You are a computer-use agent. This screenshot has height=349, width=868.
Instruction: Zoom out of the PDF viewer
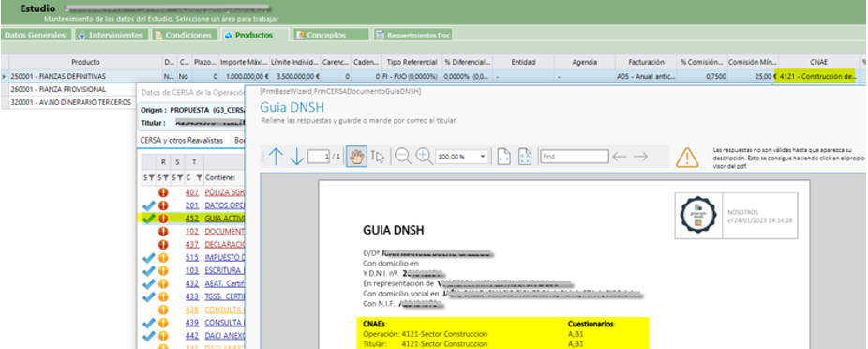[x=404, y=157]
